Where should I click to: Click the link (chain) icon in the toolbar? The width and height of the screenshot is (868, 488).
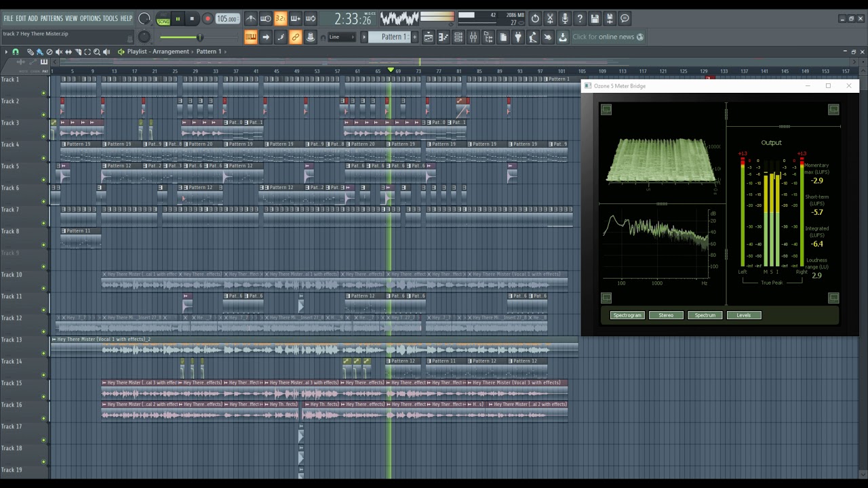[x=296, y=37]
